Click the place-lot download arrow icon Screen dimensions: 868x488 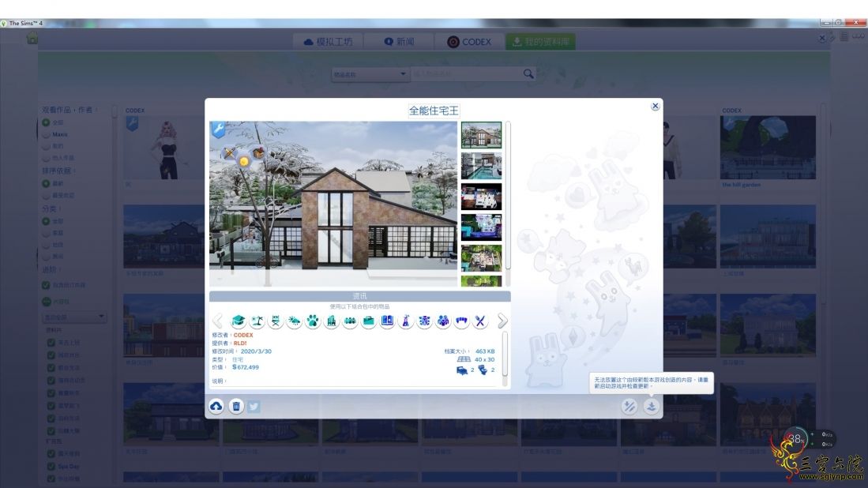(x=651, y=407)
